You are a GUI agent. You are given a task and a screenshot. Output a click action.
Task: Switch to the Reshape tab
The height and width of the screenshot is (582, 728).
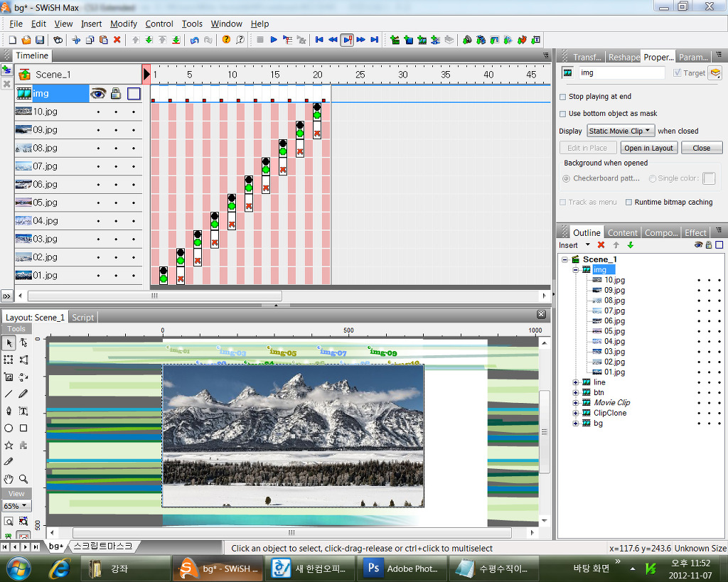tap(623, 57)
